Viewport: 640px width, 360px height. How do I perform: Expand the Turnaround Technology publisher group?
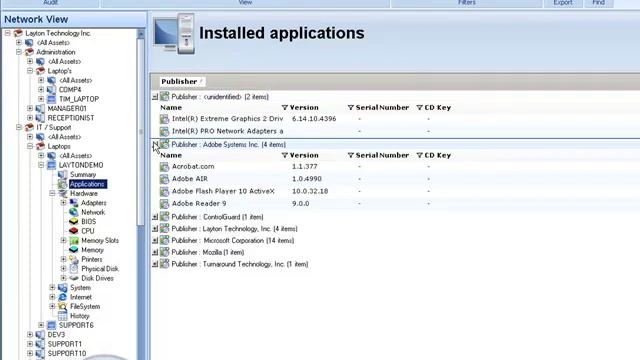tap(155, 264)
